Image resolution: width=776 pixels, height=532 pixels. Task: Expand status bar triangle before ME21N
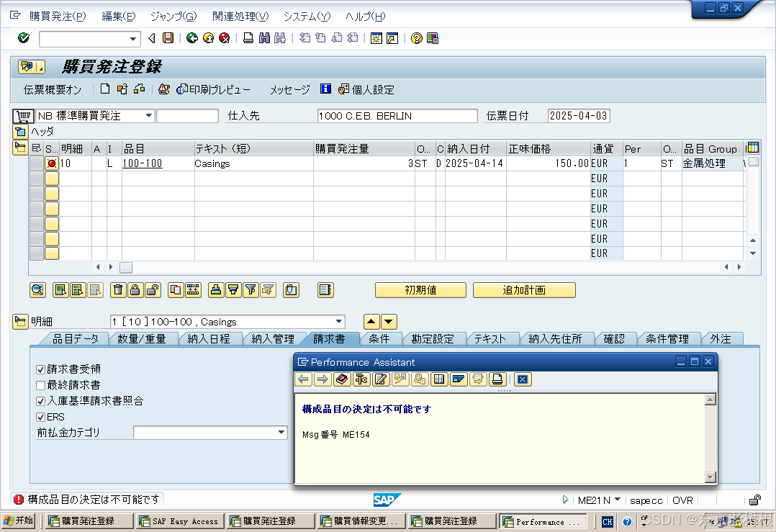tap(565, 500)
